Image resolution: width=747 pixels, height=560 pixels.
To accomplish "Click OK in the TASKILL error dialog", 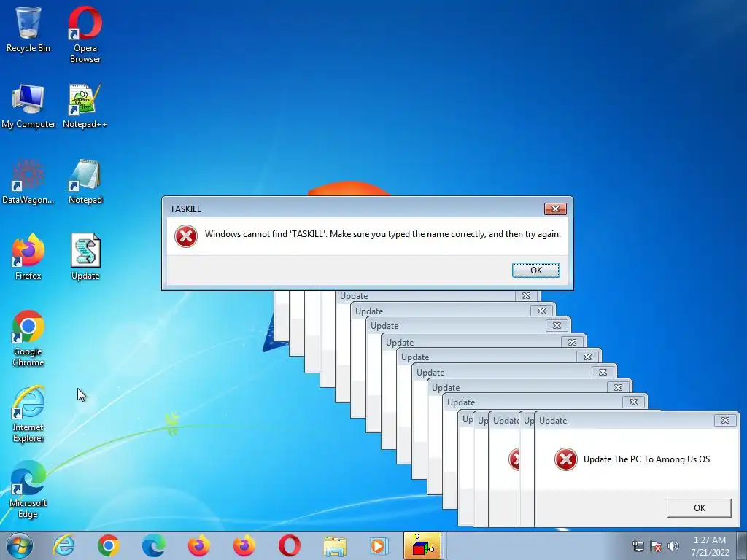I will click(x=536, y=270).
